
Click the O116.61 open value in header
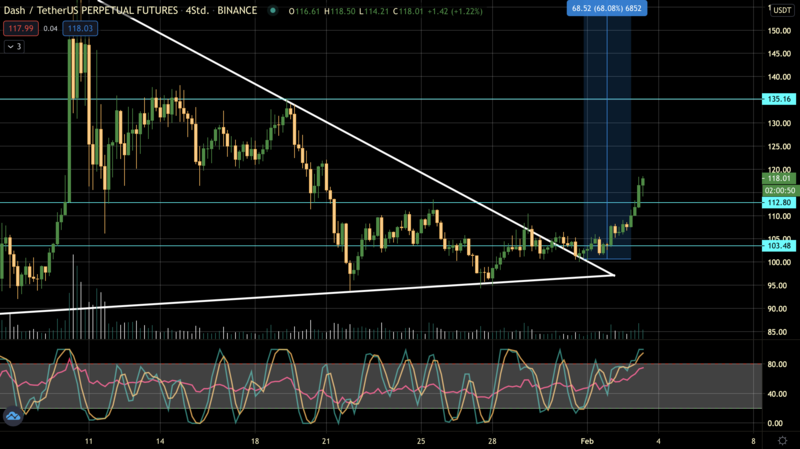(305, 11)
